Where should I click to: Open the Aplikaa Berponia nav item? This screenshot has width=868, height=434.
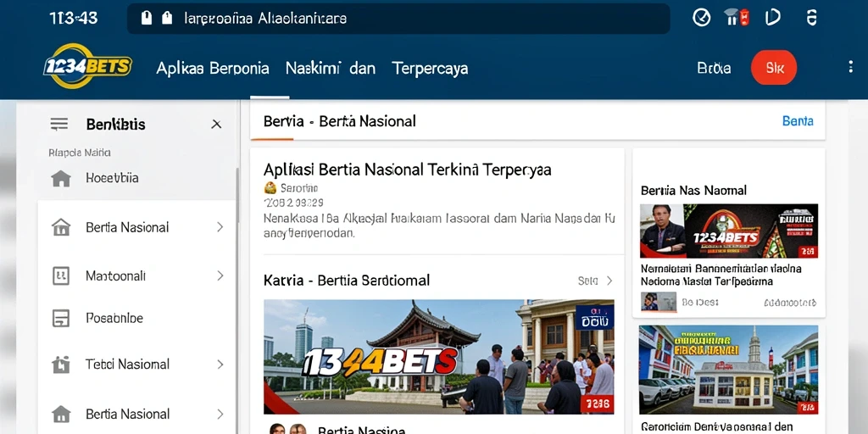(x=213, y=68)
